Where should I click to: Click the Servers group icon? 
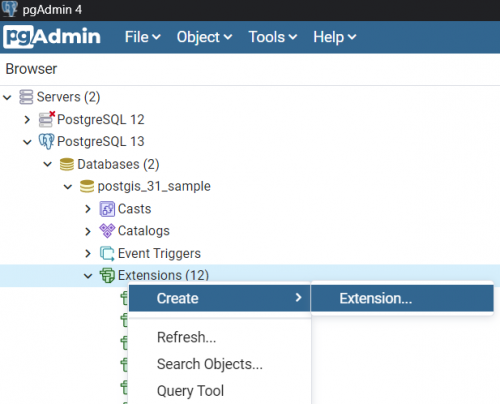coord(26,97)
